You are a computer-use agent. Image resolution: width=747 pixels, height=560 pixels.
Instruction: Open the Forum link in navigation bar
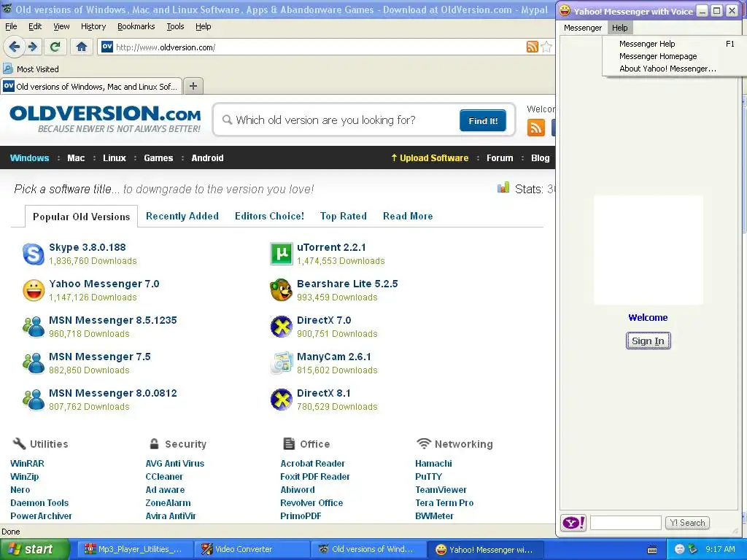pyautogui.click(x=500, y=157)
